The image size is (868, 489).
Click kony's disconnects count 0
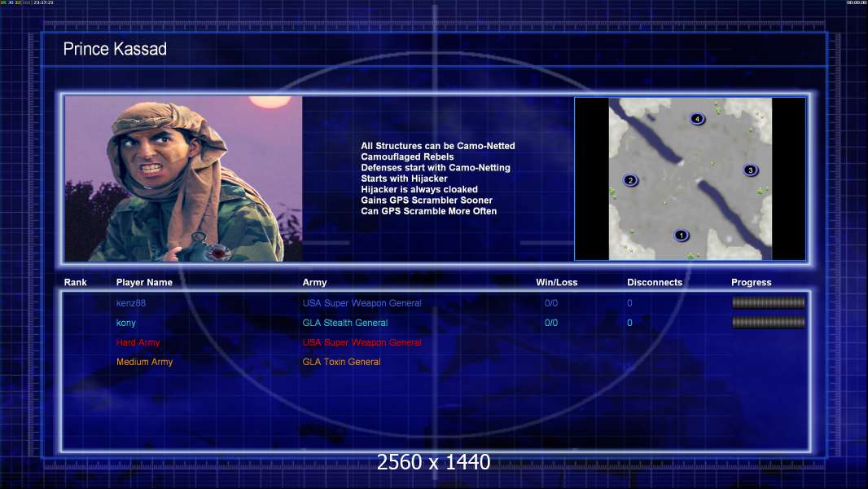(629, 323)
